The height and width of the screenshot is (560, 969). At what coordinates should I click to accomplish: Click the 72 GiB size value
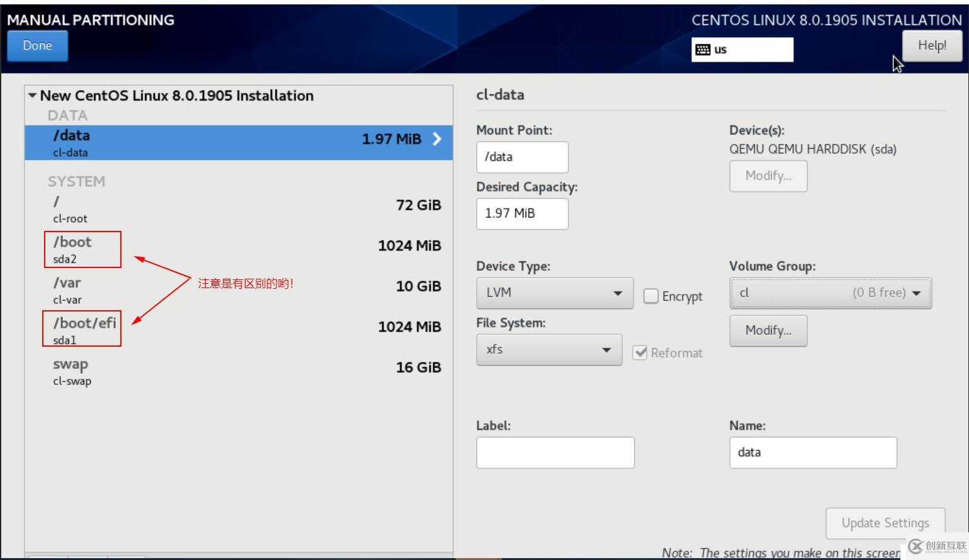pyautogui.click(x=418, y=205)
